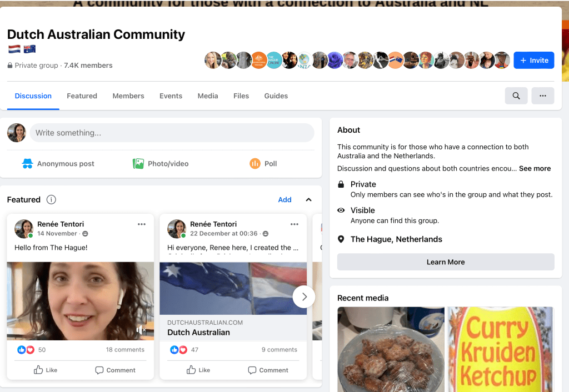Unmute the Hello from The Hague video
Image resolution: width=569 pixels, height=392 pixels.
141,330
